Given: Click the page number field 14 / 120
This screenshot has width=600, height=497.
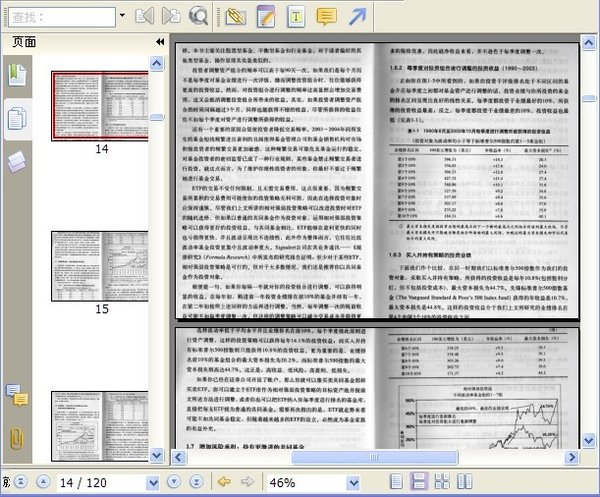Looking at the screenshot, I should 101,482.
